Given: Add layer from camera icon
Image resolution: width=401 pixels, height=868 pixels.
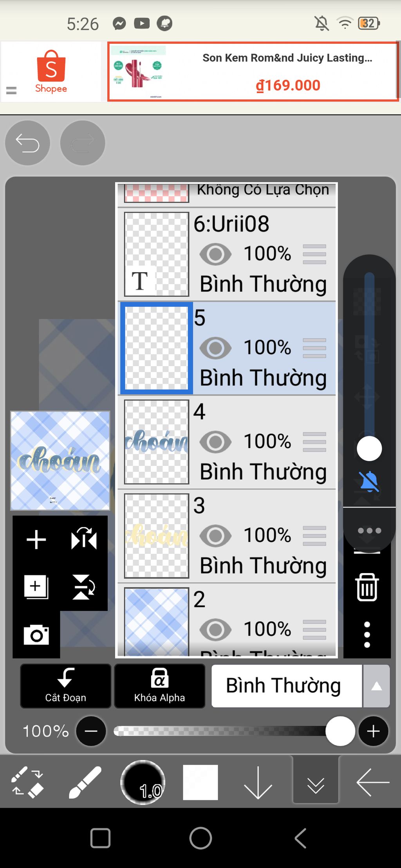Looking at the screenshot, I should (36, 634).
